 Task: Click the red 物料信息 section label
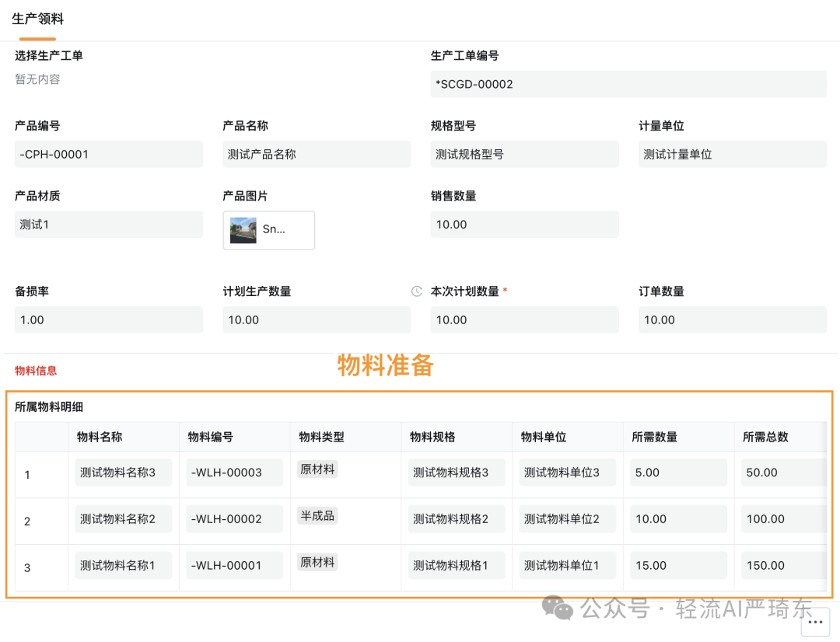[34, 371]
